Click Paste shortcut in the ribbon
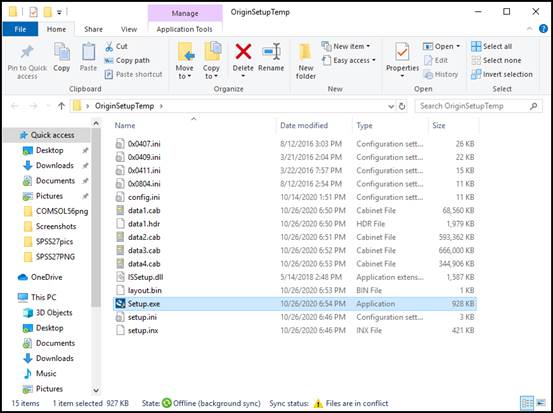Viewport: 553px width, 413px height. click(134, 74)
